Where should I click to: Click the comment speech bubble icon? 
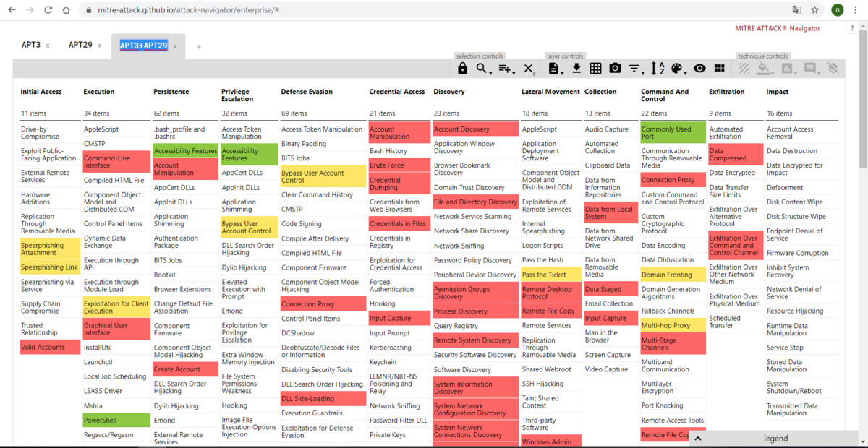coord(811,68)
